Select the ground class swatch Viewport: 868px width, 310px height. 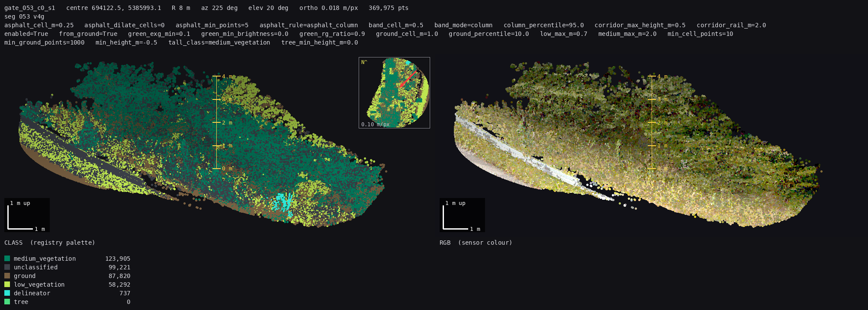click(x=7, y=276)
